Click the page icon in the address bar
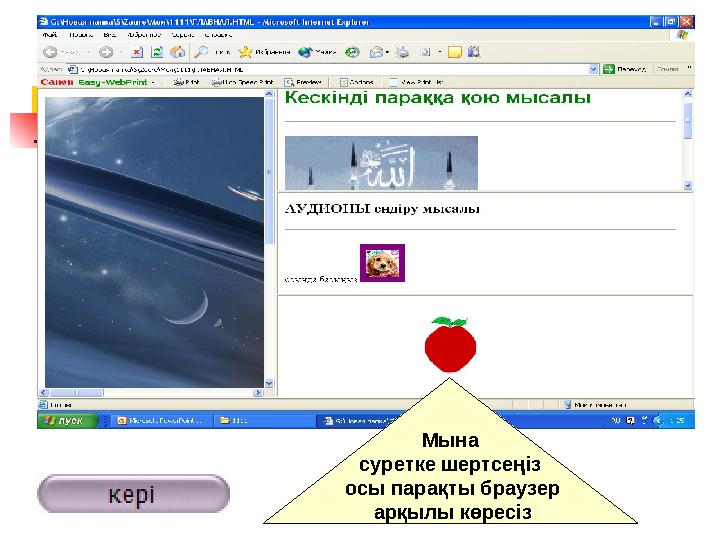Image resolution: width=720 pixels, height=540 pixels. coord(73,69)
